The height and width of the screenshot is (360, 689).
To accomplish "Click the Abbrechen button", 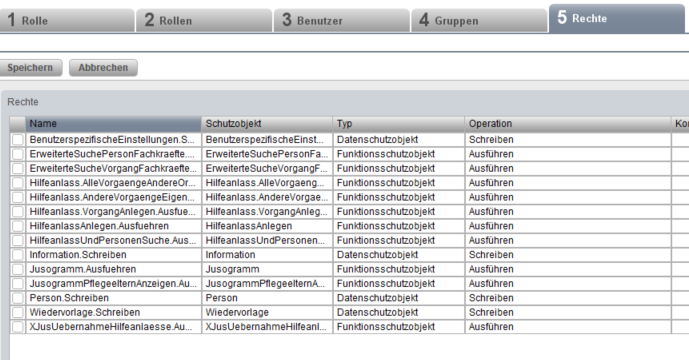I will pos(103,68).
